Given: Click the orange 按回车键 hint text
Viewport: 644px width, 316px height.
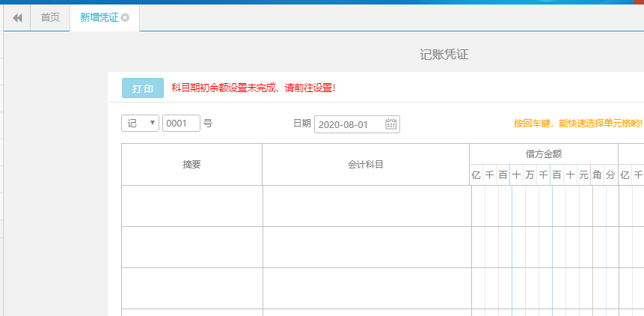Looking at the screenshot, I should click(x=578, y=124).
